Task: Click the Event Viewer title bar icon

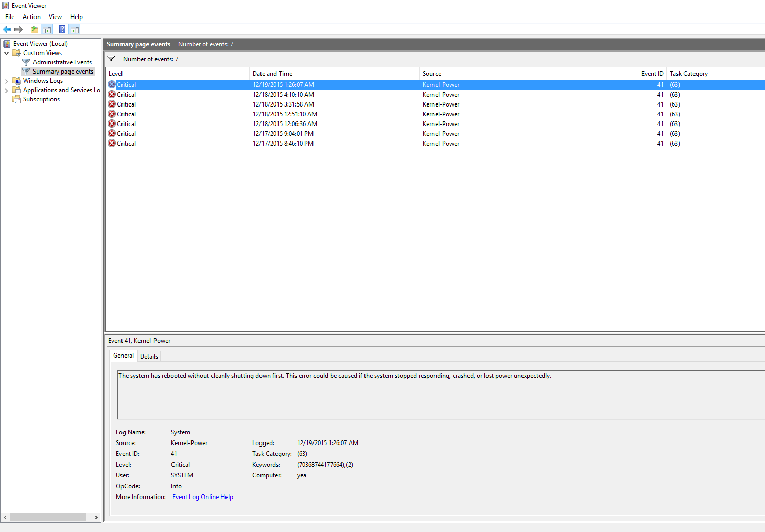Action: click(5, 6)
